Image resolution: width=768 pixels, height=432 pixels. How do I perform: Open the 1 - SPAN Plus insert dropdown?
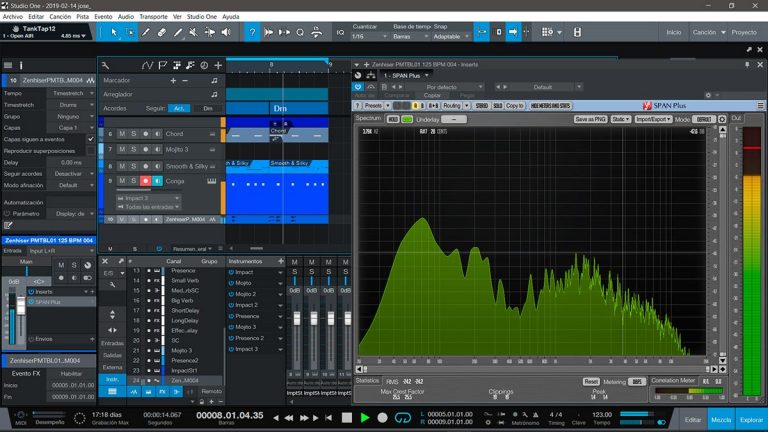coord(406,75)
